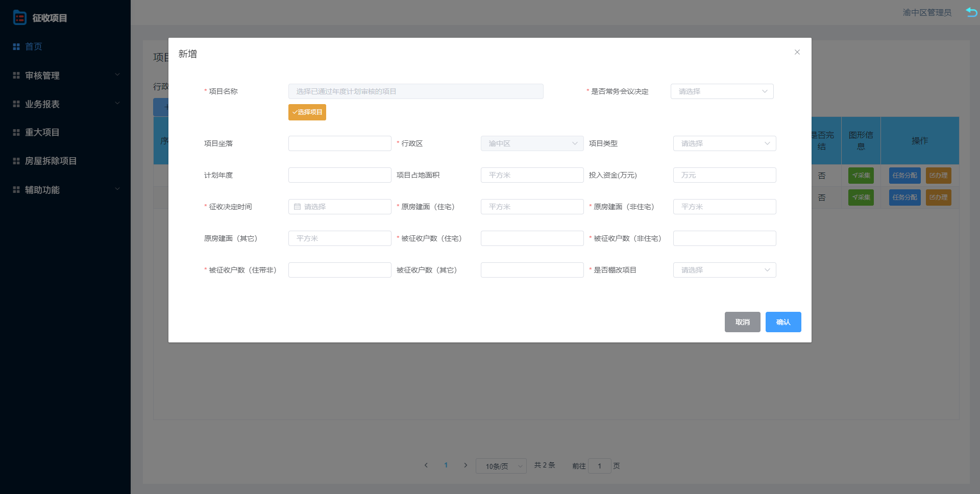Click the orange 选择项目 button
Screen dimensions: 980x494
point(307,112)
